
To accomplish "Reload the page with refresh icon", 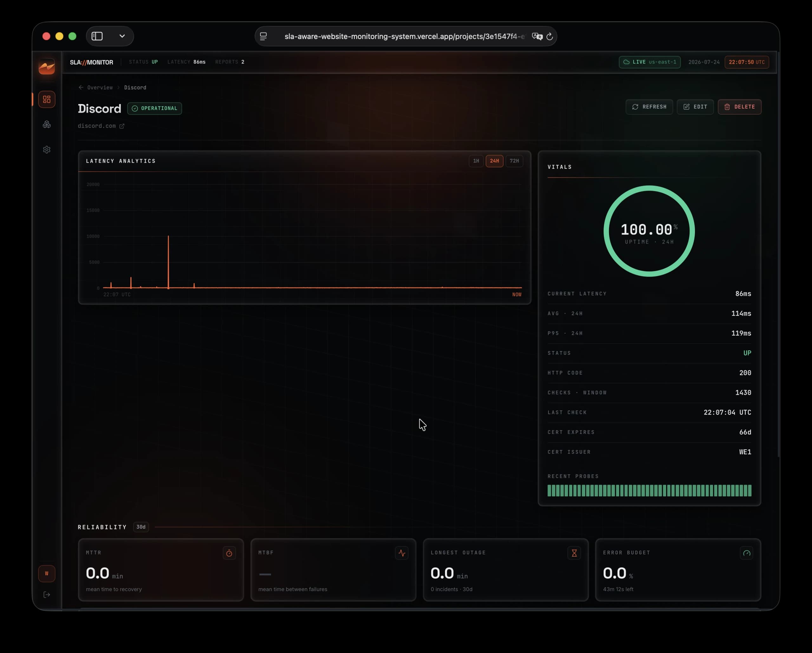I will click(x=549, y=36).
